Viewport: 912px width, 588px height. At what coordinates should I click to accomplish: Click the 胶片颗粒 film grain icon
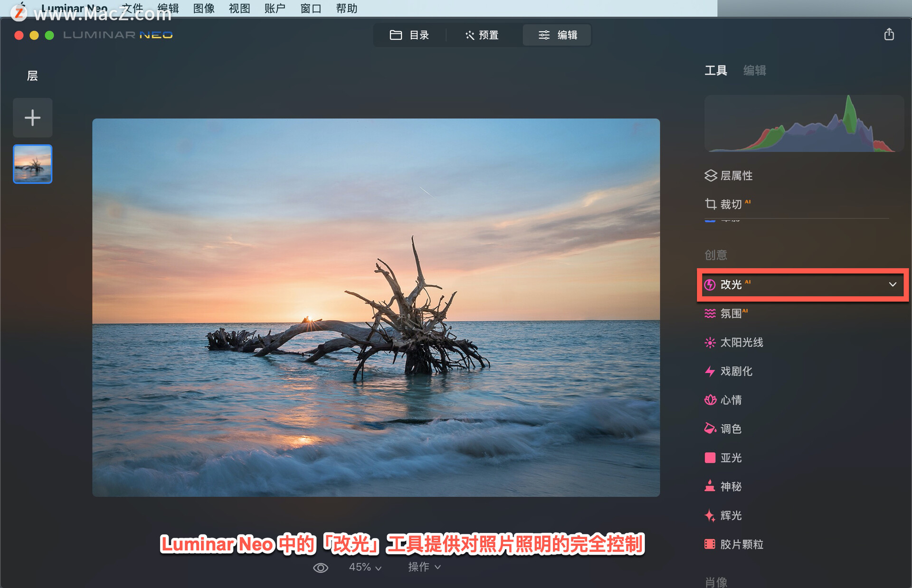[x=710, y=544]
